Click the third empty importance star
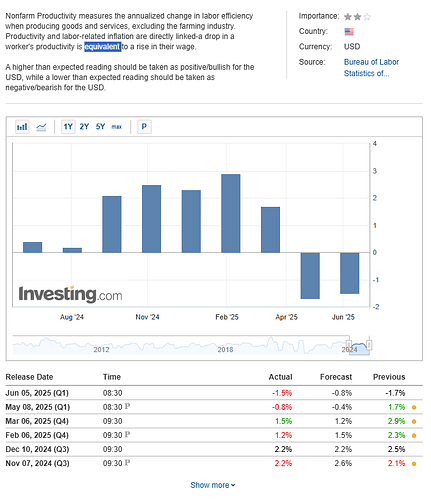 (x=367, y=17)
